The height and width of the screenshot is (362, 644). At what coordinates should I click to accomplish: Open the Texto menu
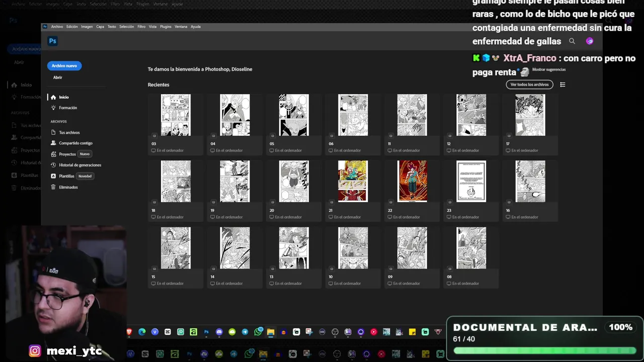coord(112,27)
